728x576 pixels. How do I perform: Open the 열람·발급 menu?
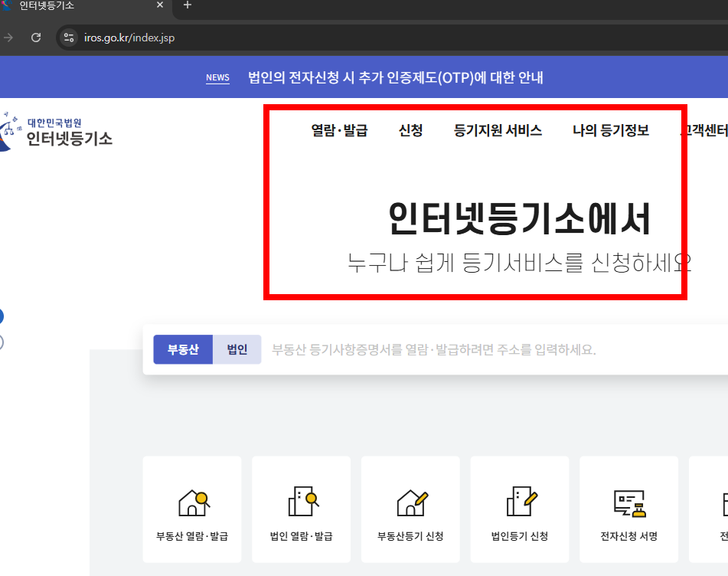339,130
